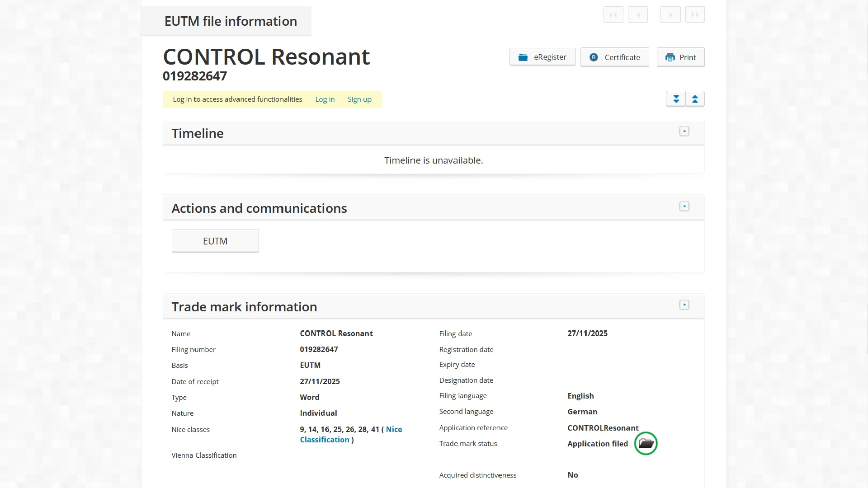
Task: Click the Log in link
Action: pyautogui.click(x=325, y=99)
